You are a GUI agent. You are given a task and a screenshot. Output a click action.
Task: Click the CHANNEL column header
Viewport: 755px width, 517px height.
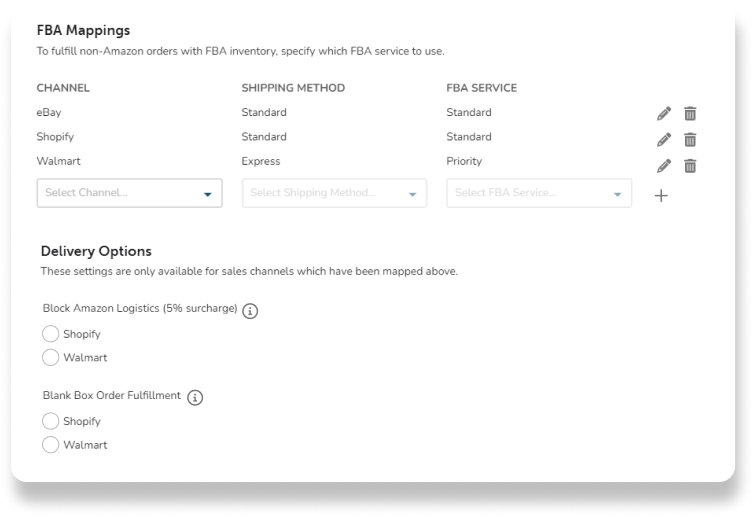[63, 88]
